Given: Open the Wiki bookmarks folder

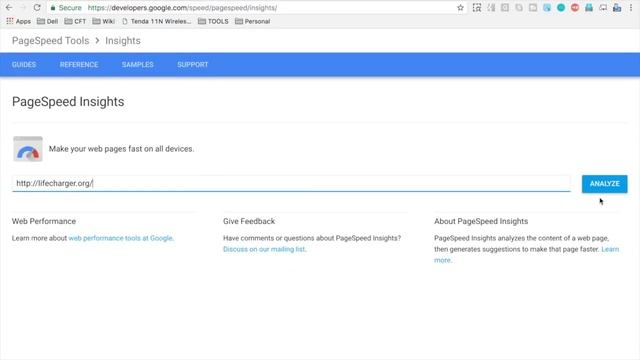Looking at the screenshot, I should (103, 21).
